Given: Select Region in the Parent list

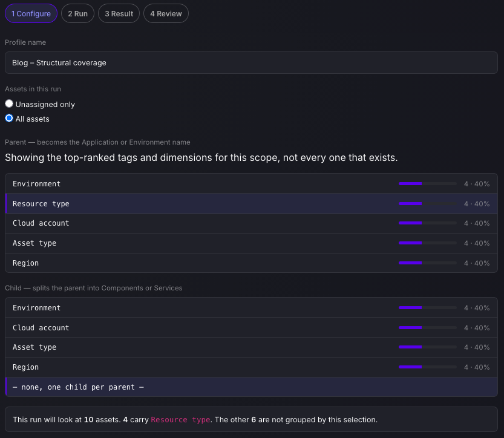Looking at the screenshot, I should click(x=251, y=263).
